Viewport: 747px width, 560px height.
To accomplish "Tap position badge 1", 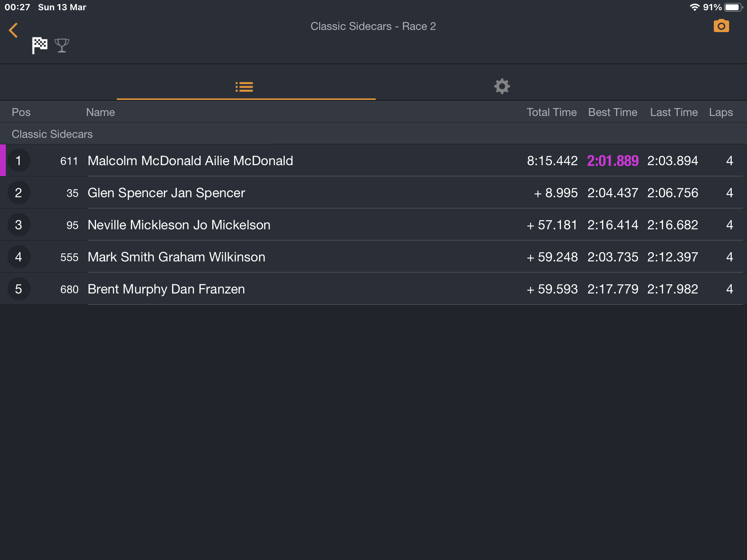I will click(19, 161).
